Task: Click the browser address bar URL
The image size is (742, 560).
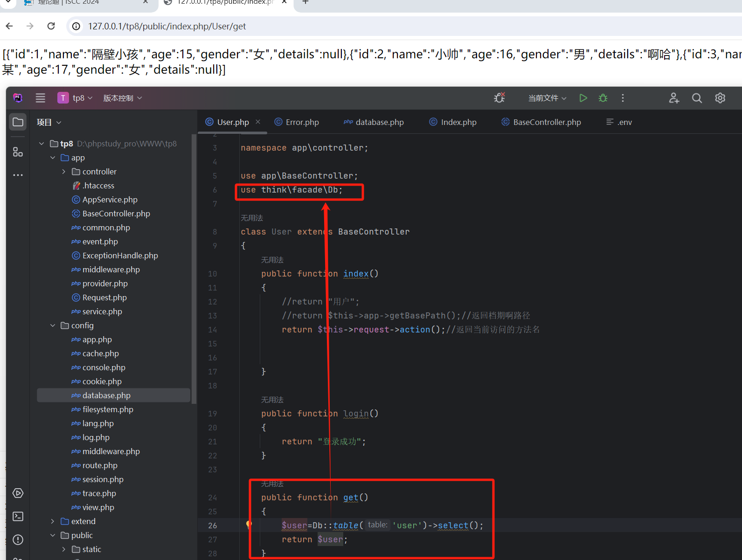Action: (167, 26)
